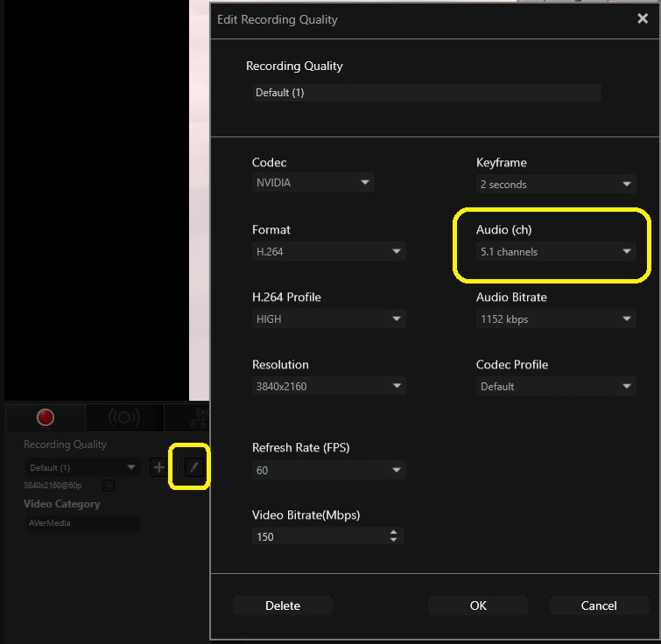Image resolution: width=661 pixels, height=644 pixels.
Task: Close the Edit Recording Quality dialog
Action: [x=643, y=19]
